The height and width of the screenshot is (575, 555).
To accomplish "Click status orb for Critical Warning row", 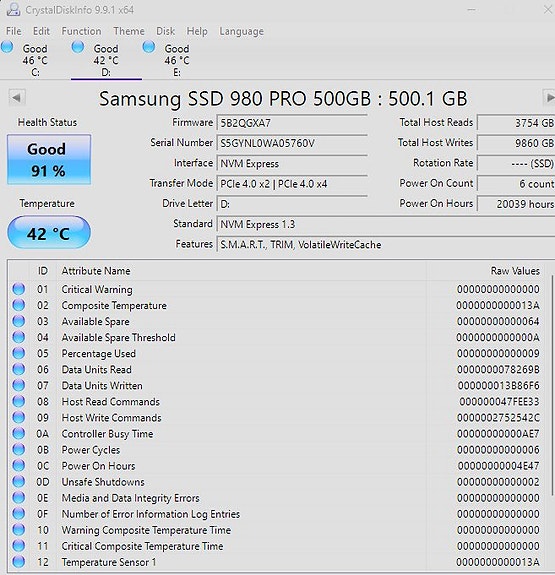I will click(19, 289).
